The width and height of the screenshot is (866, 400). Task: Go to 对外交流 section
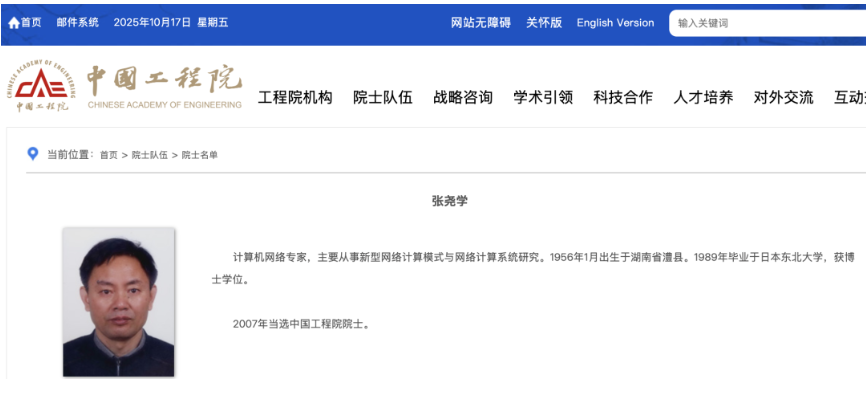coord(783,97)
